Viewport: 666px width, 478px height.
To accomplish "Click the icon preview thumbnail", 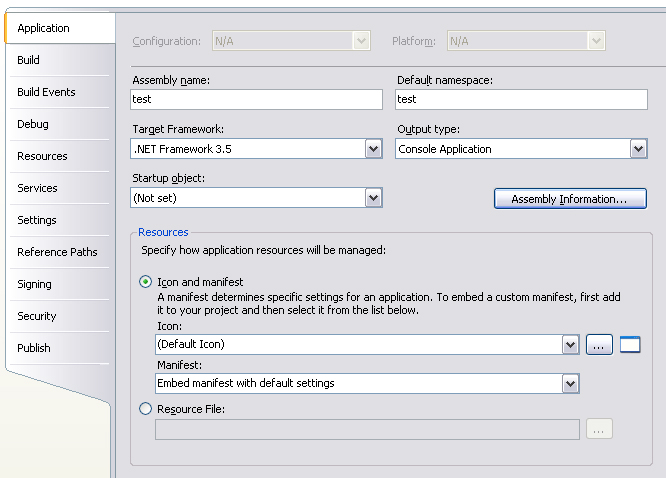I will pos(630,345).
